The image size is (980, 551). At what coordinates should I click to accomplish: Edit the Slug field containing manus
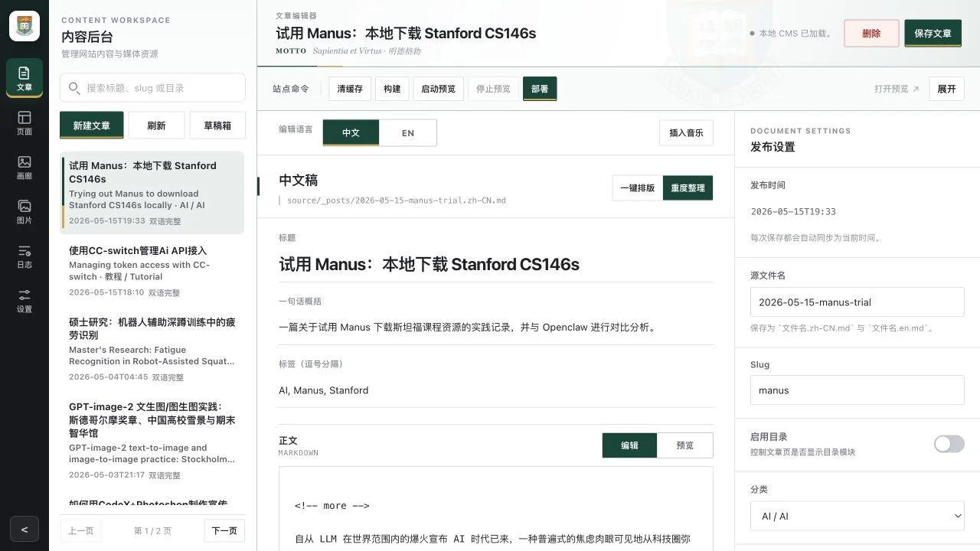tap(857, 390)
